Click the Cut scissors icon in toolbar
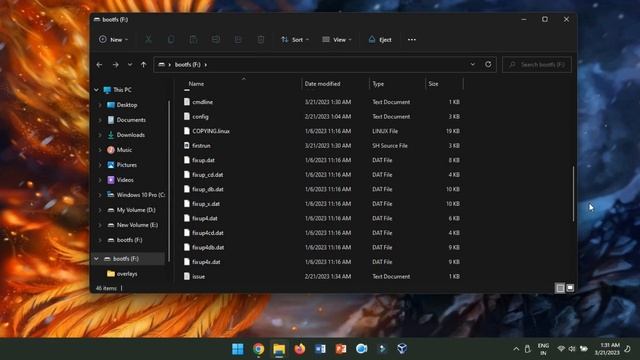 (x=148, y=40)
